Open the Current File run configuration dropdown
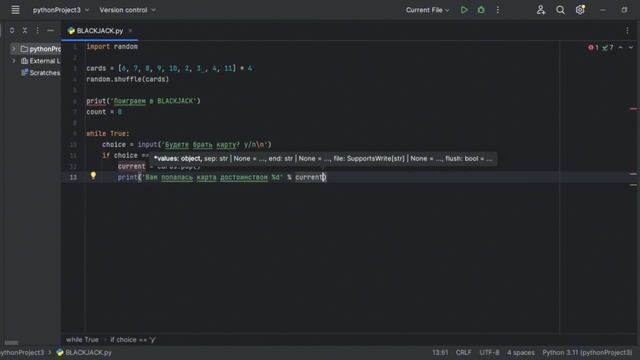 [x=427, y=10]
